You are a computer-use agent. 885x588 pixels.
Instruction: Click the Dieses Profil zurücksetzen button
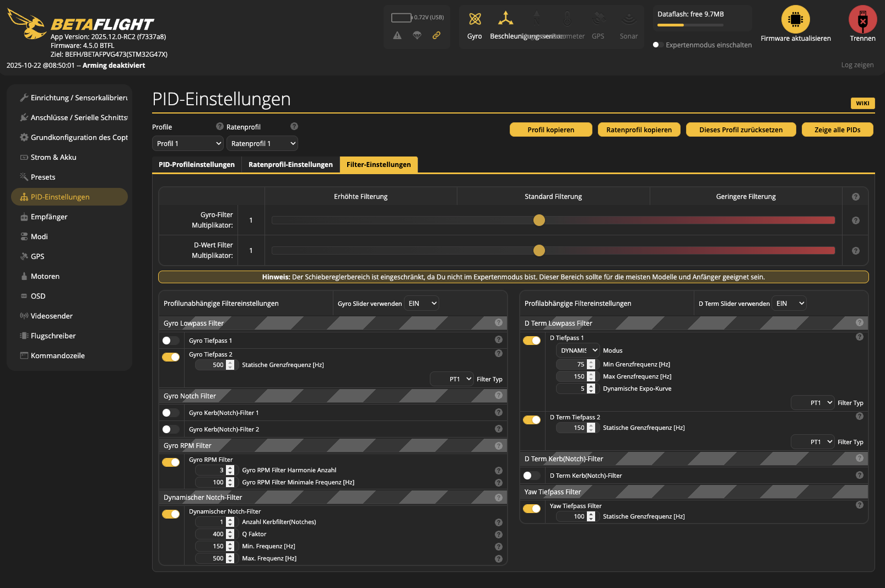pyautogui.click(x=741, y=130)
